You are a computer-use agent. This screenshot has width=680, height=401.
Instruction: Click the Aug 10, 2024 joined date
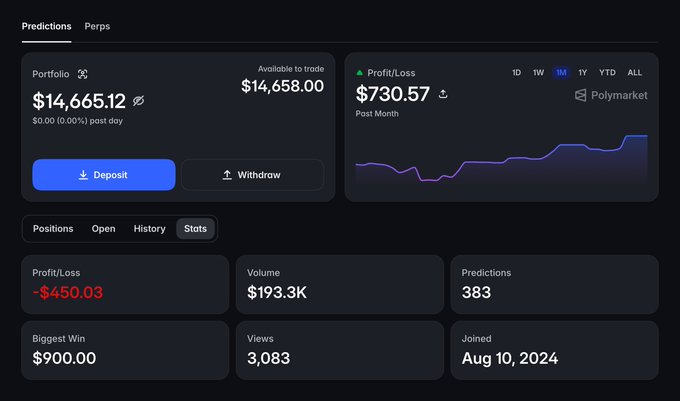coord(510,359)
